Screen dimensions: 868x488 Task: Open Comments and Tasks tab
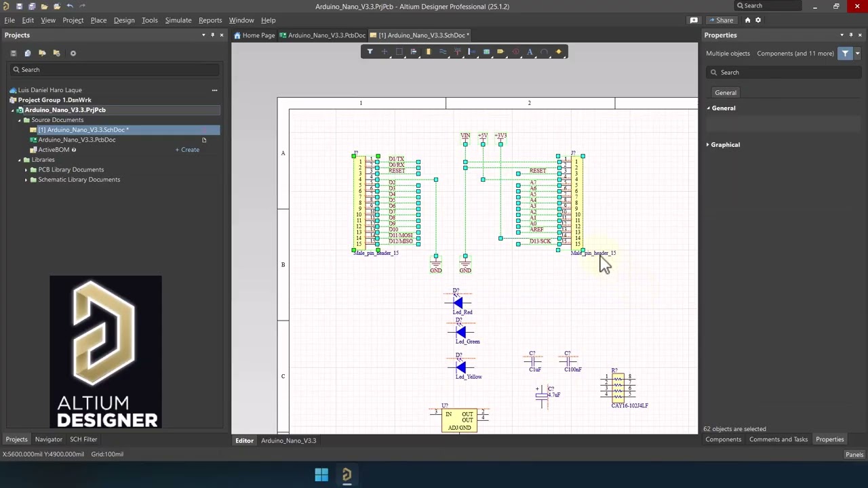tap(778, 439)
